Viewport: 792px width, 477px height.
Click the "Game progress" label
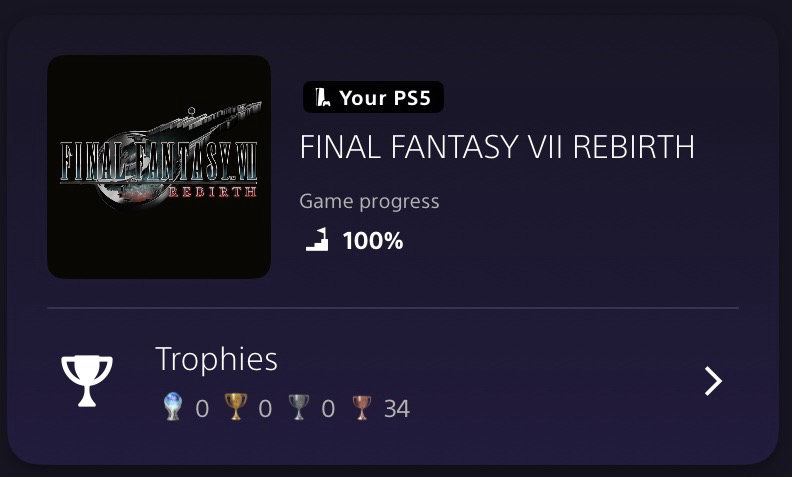[x=369, y=201]
